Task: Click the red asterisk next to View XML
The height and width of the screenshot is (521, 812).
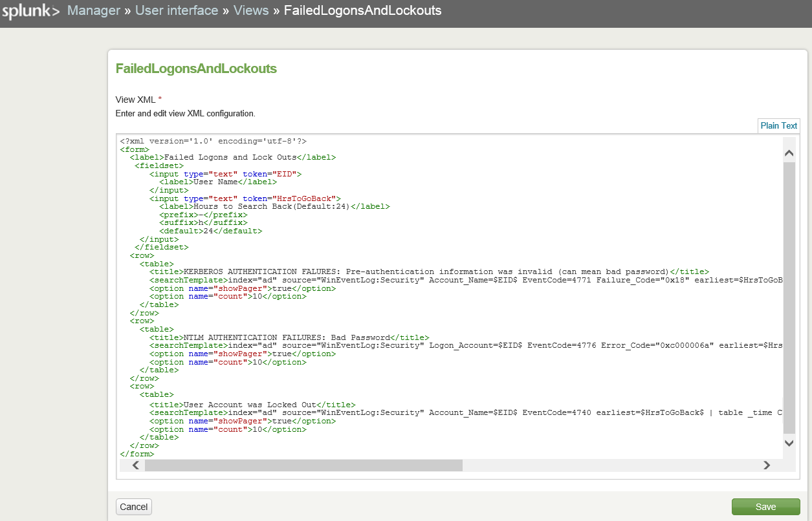Action: click(160, 99)
